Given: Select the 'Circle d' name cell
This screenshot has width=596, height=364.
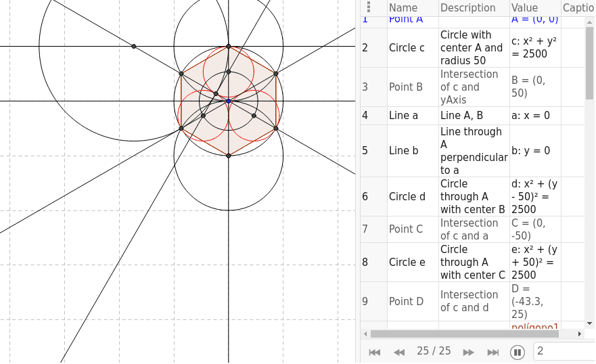Looking at the screenshot, I should tap(413, 197).
